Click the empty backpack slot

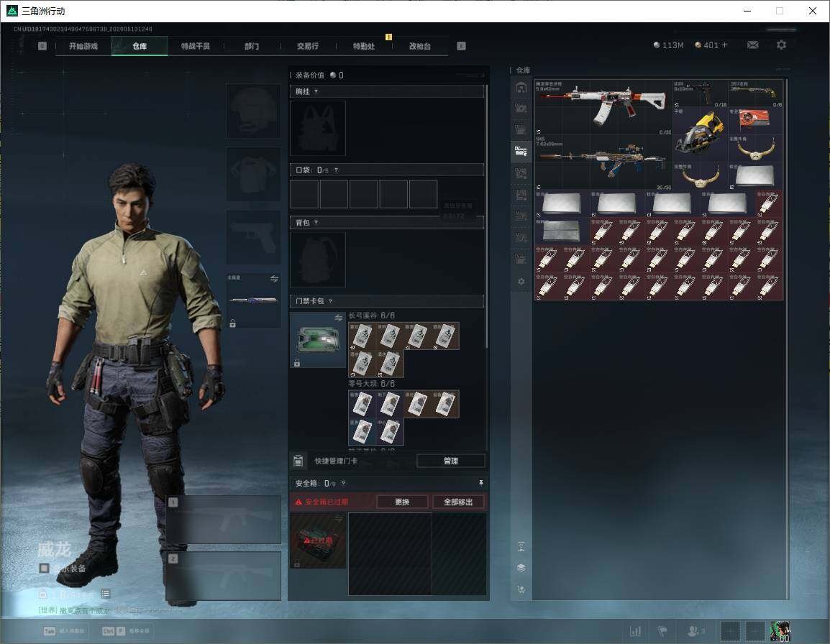pyautogui.click(x=318, y=259)
